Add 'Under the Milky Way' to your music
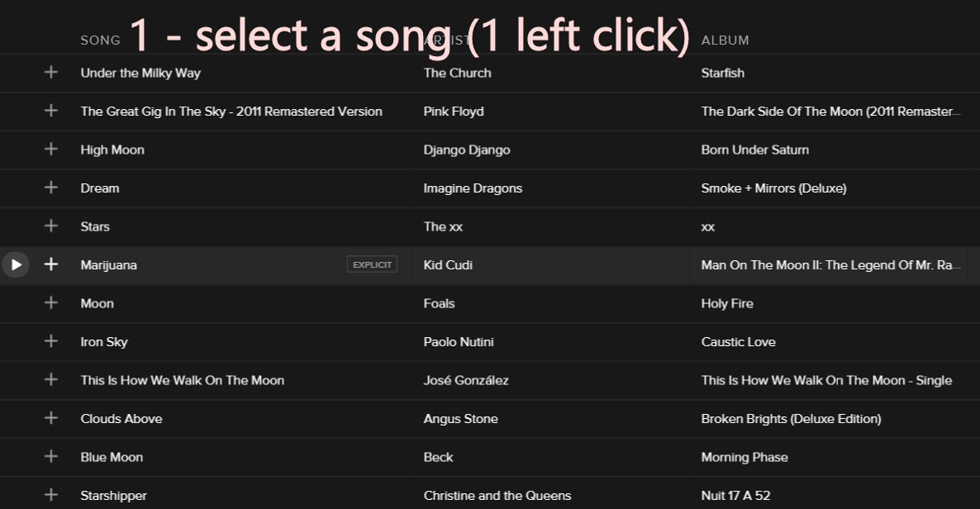Screen dimensions: 980x509 tap(50, 73)
